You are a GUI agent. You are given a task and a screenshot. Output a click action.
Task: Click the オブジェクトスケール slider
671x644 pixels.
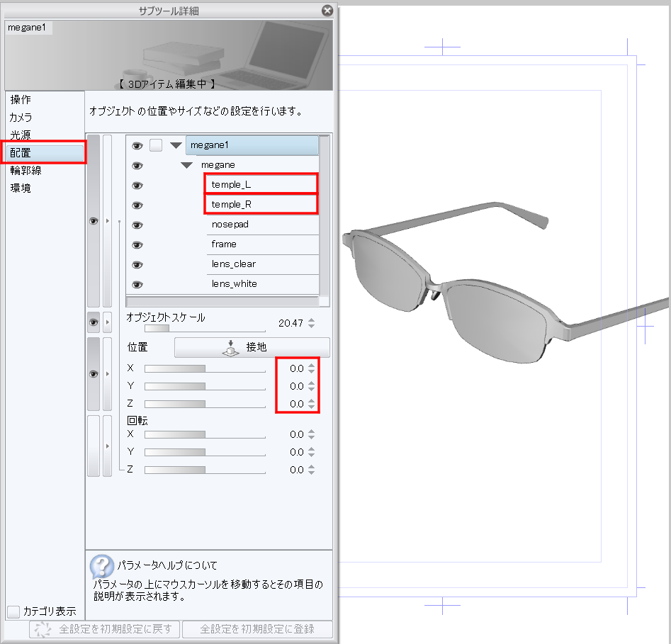[x=205, y=329]
